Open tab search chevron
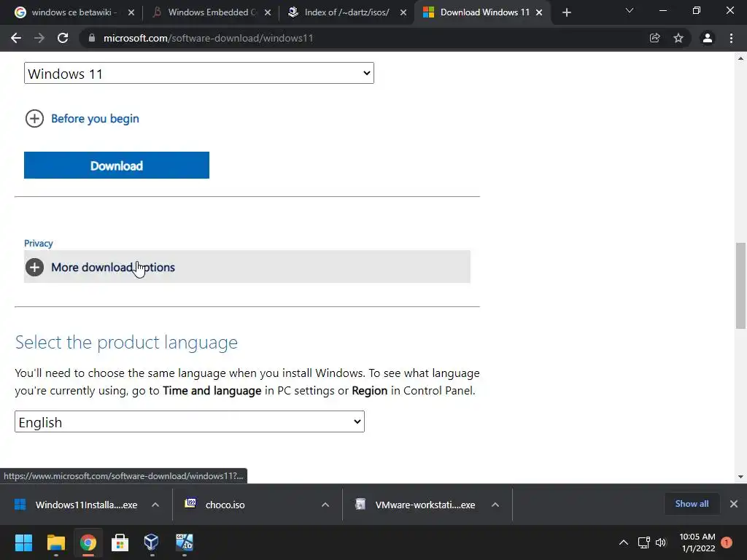 [630, 10]
